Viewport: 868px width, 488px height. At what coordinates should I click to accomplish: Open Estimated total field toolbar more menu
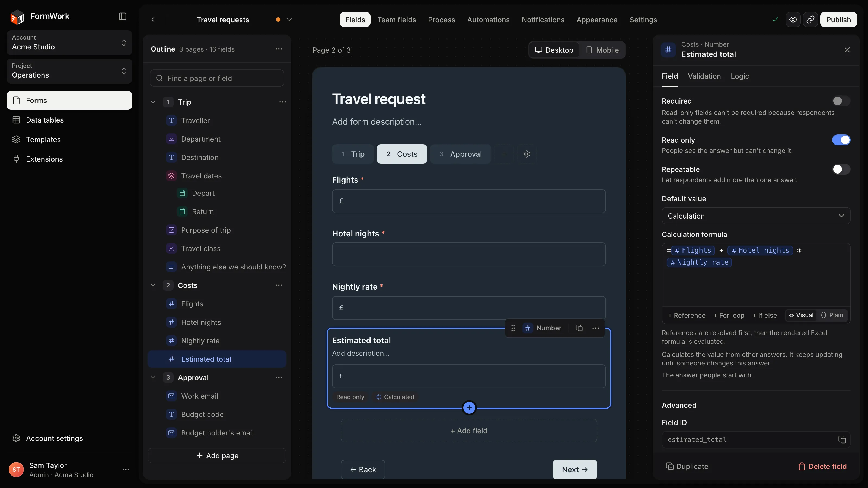pos(595,328)
